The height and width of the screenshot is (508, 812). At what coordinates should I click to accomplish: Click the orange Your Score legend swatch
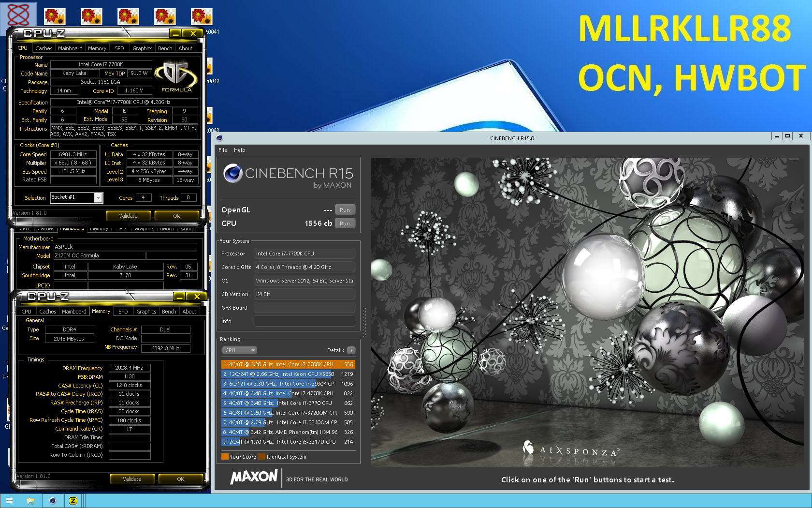click(225, 457)
